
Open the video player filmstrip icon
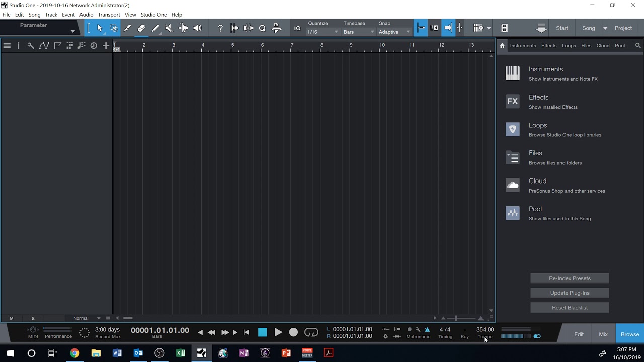pos(505,28)
